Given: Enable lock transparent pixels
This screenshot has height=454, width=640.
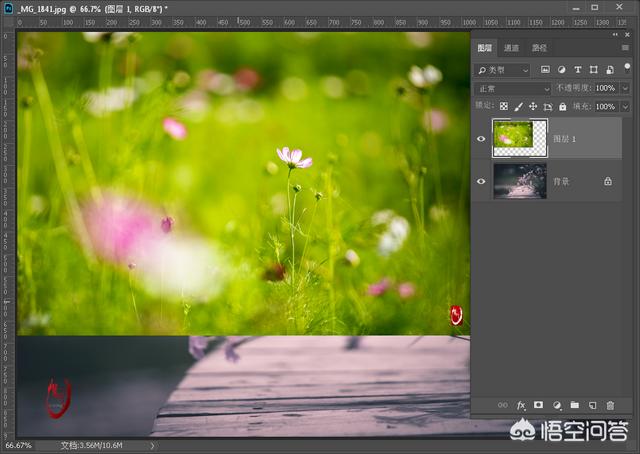Looking at the screenshot, I should pos(504,107).
